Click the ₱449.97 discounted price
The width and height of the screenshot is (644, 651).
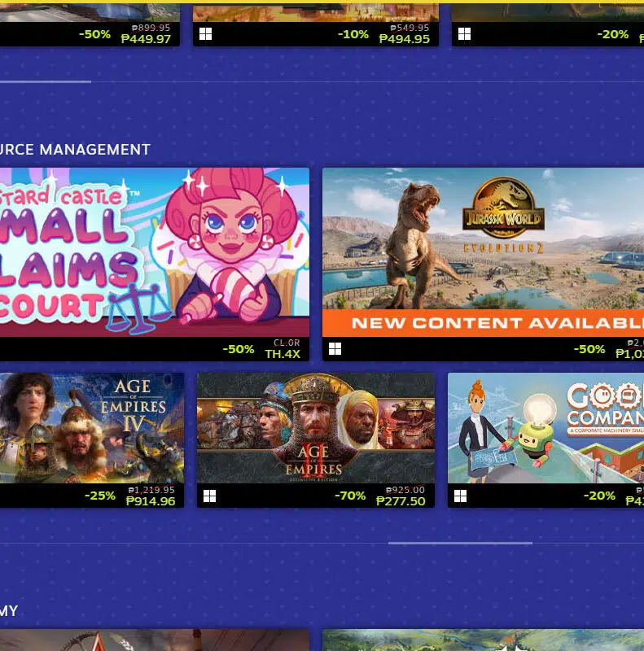click(x=146, y=39)
